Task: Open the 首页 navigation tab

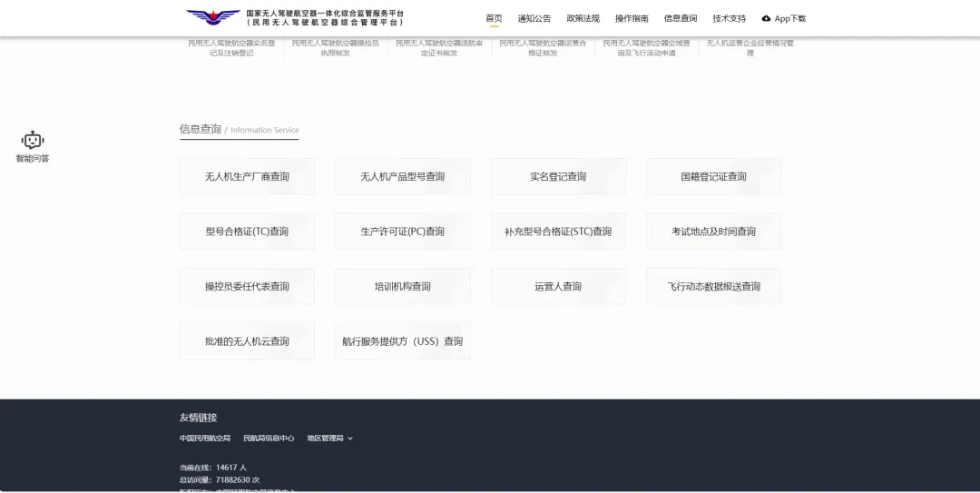Action: [494, 18]
